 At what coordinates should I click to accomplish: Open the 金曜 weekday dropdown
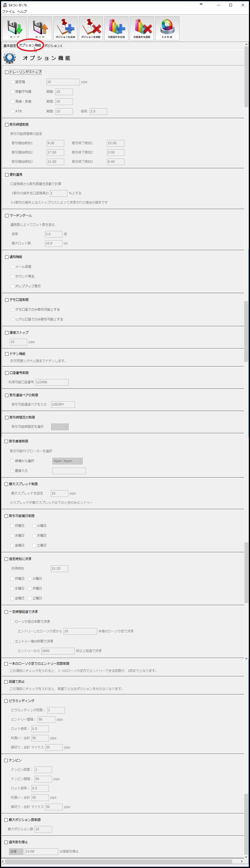[x=16, y=852]
